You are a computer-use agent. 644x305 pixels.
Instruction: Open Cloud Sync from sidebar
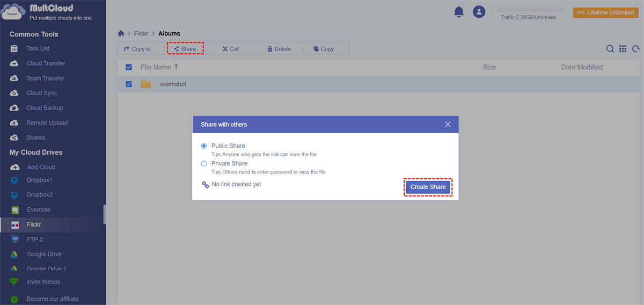pyautogui.click(x=41, y=93)
